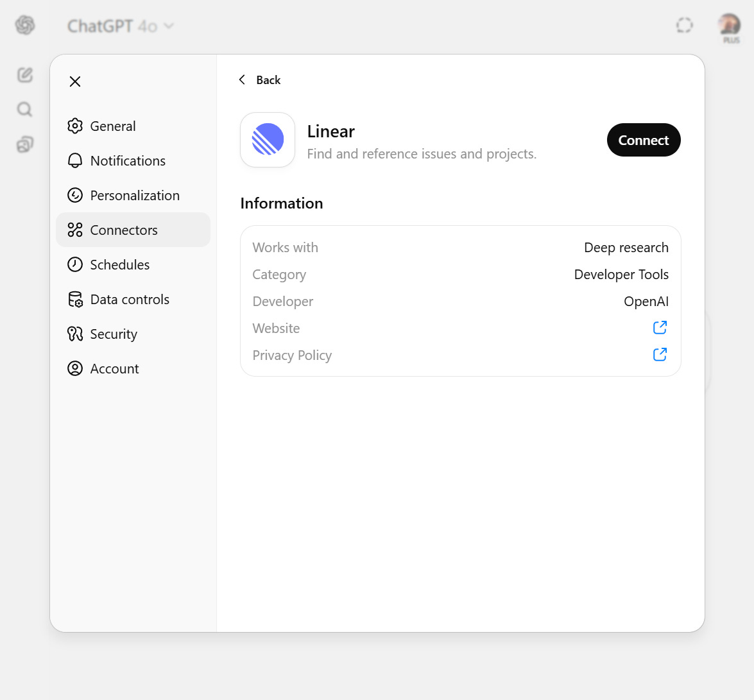Start a new chat with compose icon

click(25, 74)
